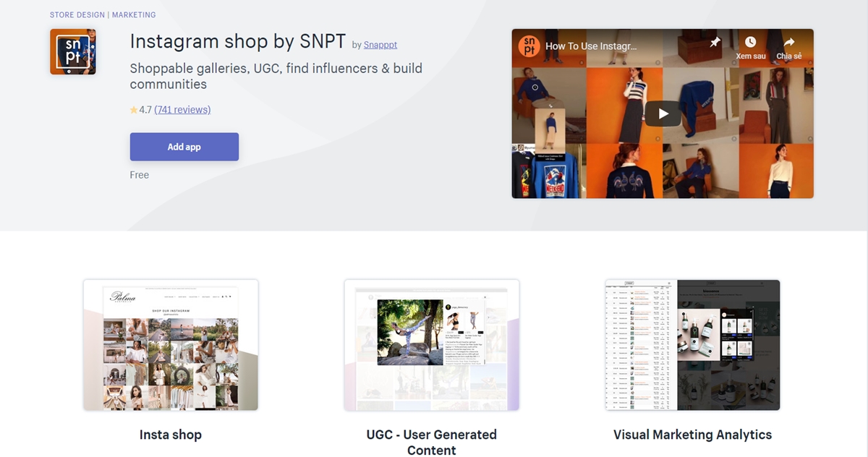
Task: Click the yellow star rating icon
Action: click(x=134, y=110)
